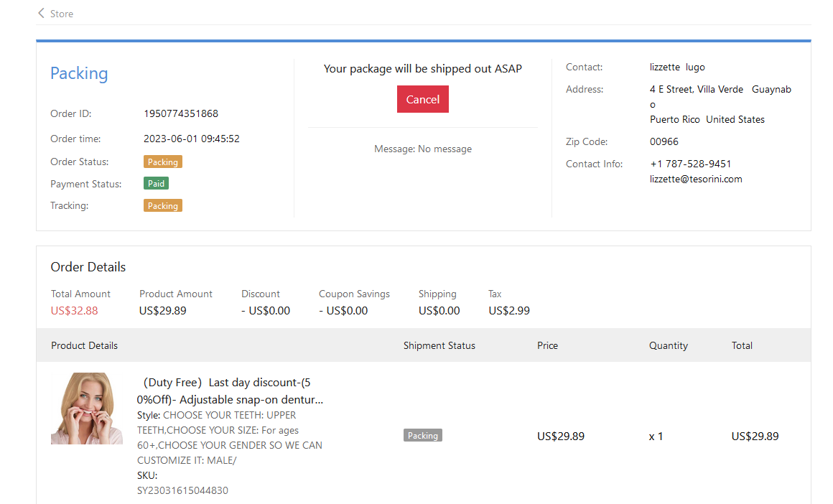Open the denture product thumbnail image

pos(87,409)
